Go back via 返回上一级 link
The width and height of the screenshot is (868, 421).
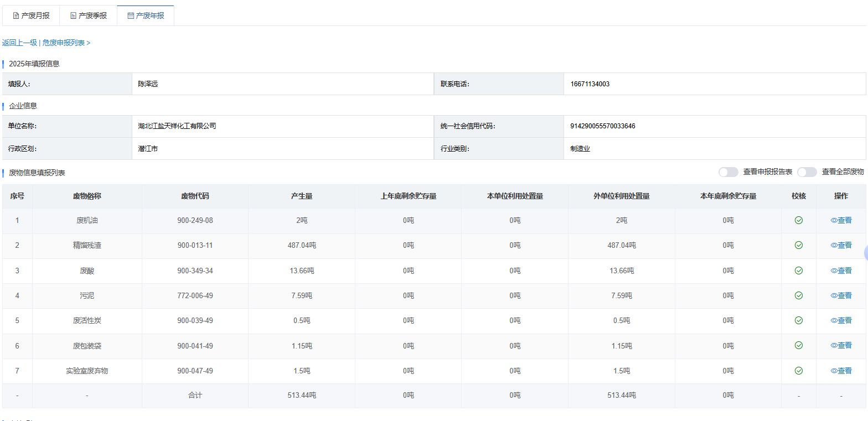click(19, 43)
